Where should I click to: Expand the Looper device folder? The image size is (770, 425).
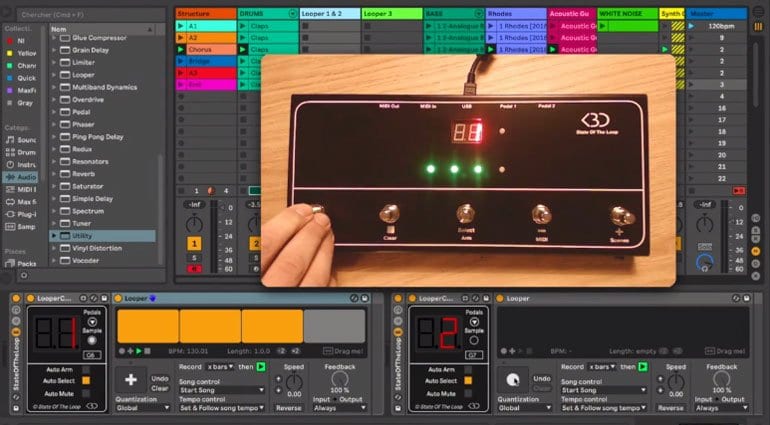(54, 75)
